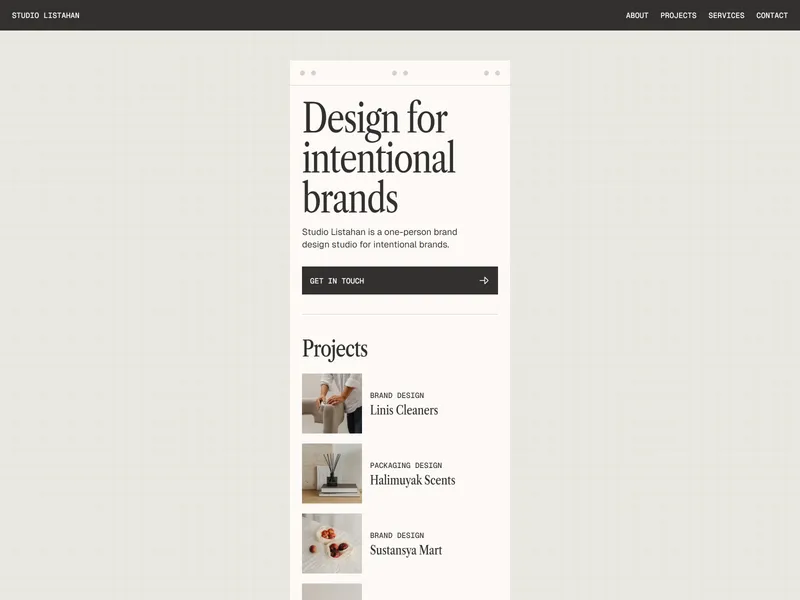Click the left pair of dots on card header
The height and width of the screenshot is (600, 800).
click(308, 73)
